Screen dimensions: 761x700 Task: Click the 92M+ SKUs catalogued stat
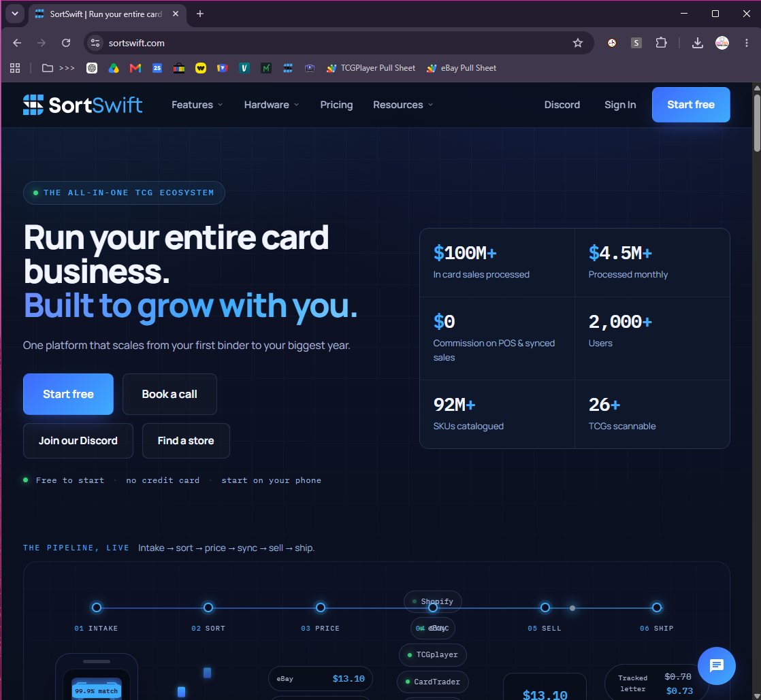pyautogui.click(x=497, y=414)
